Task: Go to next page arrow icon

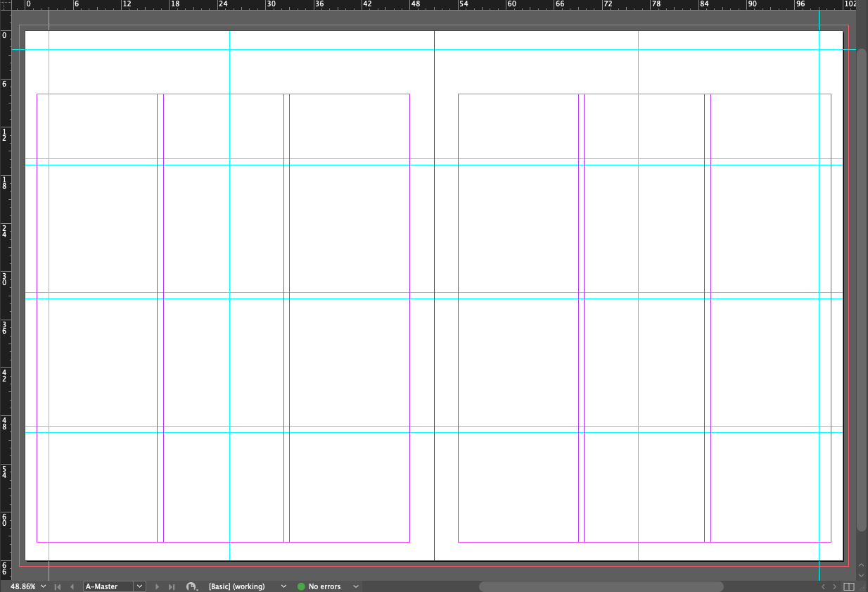Action: click(158, 586)
